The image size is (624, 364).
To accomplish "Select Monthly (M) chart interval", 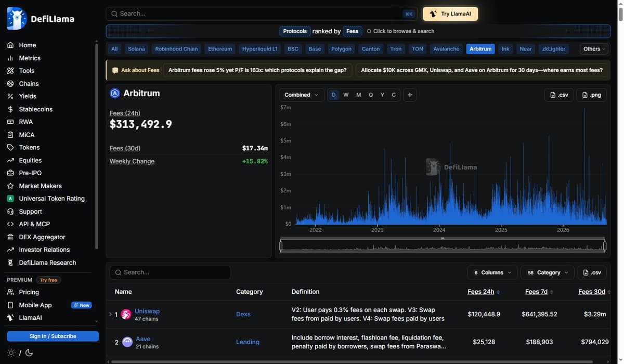I will tap(358, 95).
